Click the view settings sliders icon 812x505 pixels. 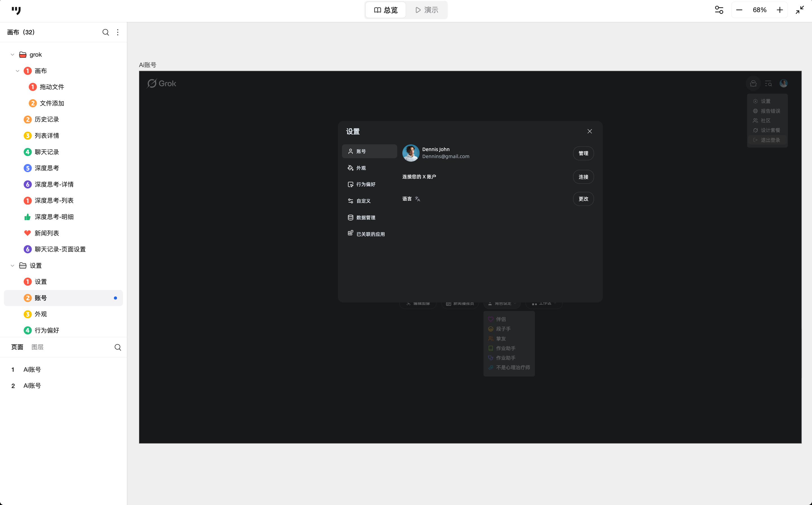(x=719, y=10)
